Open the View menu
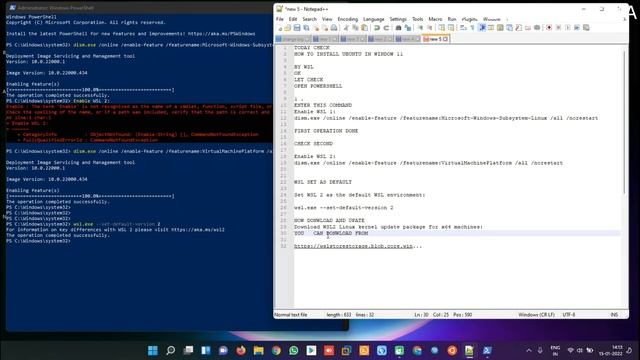The width and height of the screenshot is (640, 360). pos(327,19)
